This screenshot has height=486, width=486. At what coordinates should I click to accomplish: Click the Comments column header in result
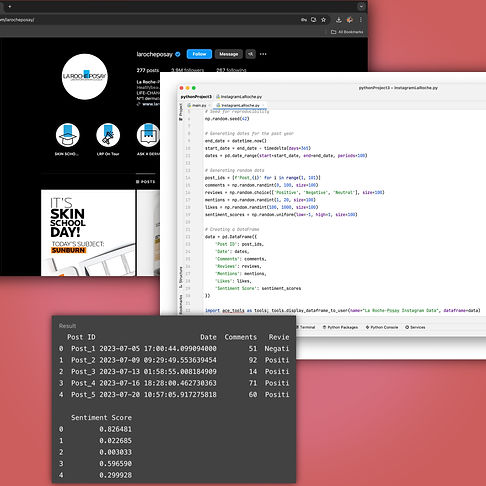point(241,337)
